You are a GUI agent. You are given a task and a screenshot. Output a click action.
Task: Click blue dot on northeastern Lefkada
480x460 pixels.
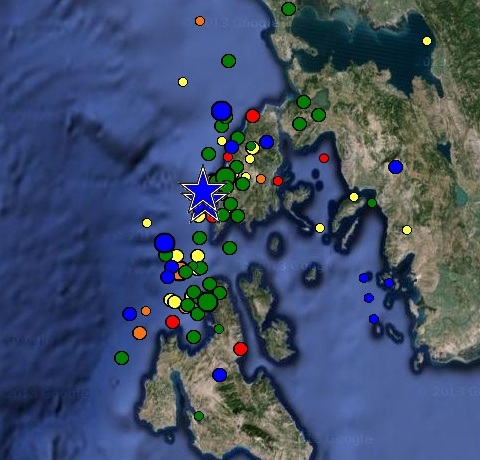coord(266,142)
